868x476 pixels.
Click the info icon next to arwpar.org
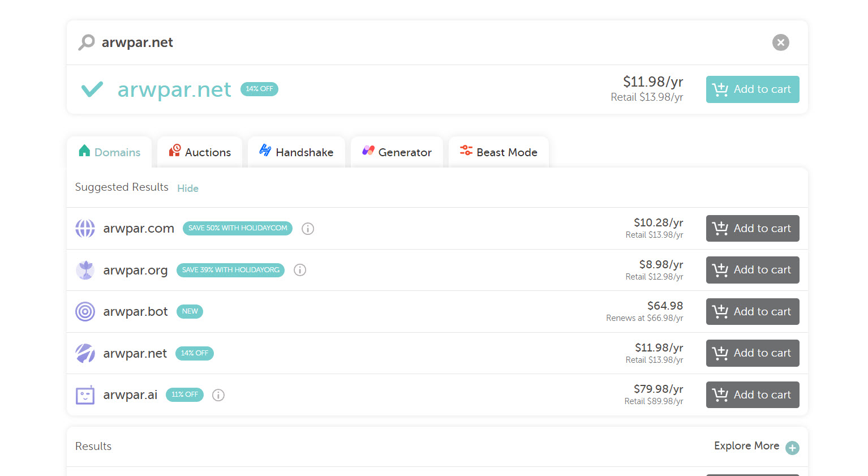click(x=300, y=270)
